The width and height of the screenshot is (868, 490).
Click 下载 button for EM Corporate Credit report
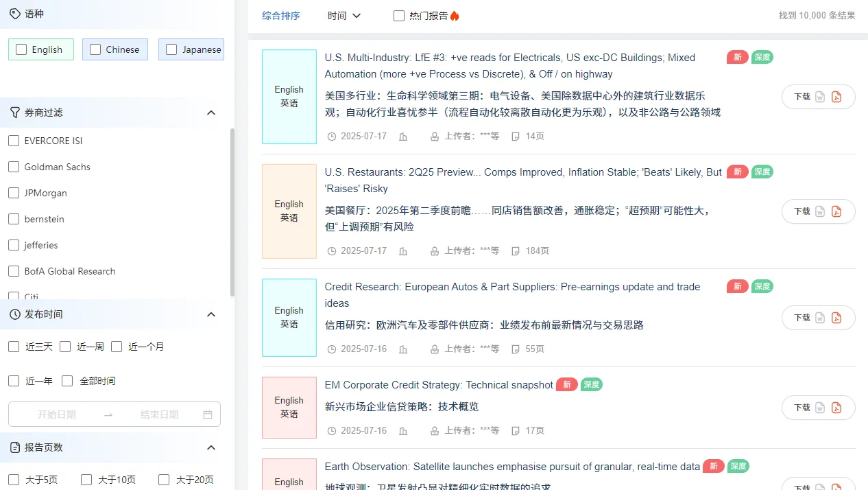(x=819, y=408)
